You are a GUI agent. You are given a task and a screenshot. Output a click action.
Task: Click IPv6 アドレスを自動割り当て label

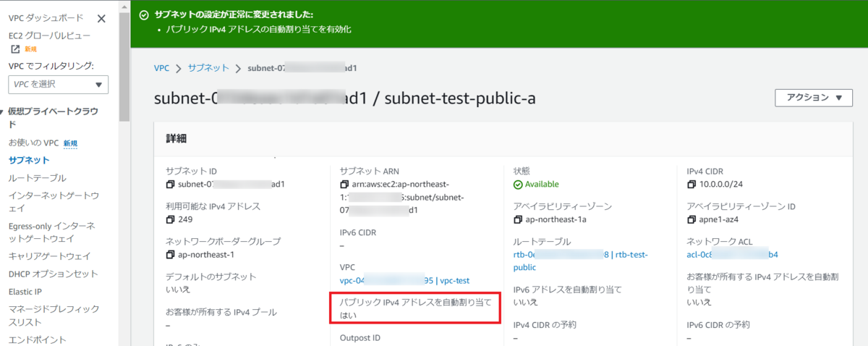[x=567, y=290]
